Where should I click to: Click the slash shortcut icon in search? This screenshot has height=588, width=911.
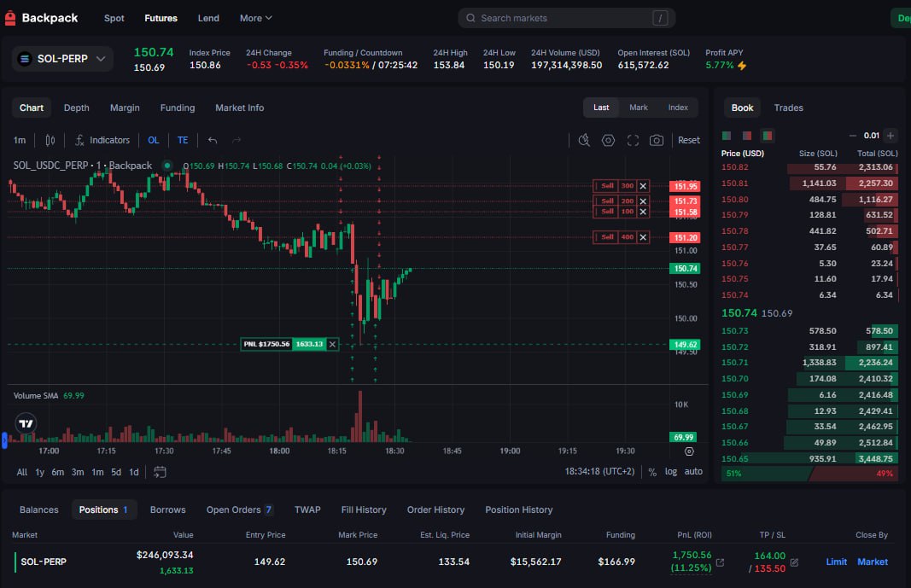tap(660, 18)
